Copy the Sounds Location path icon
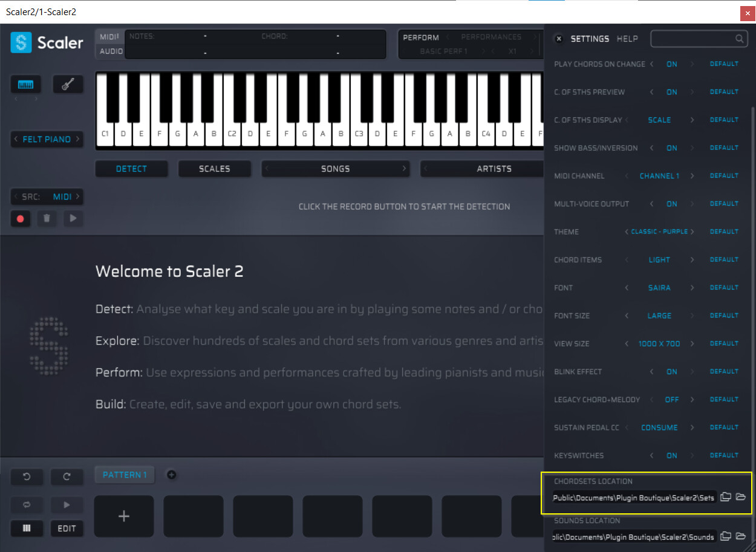The height and width of the screenshot is (552, 756). tap(726, 536)
